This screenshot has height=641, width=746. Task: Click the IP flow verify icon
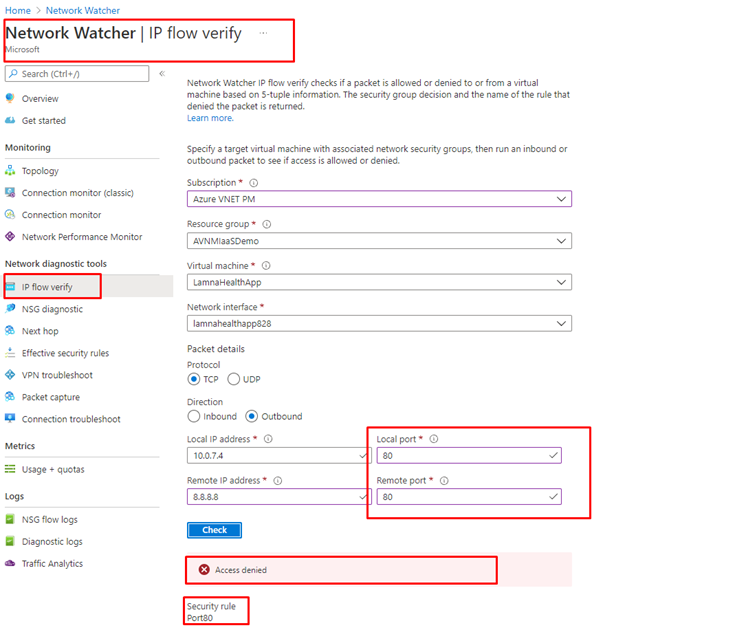pyautogui.click(x=10, y=287)
